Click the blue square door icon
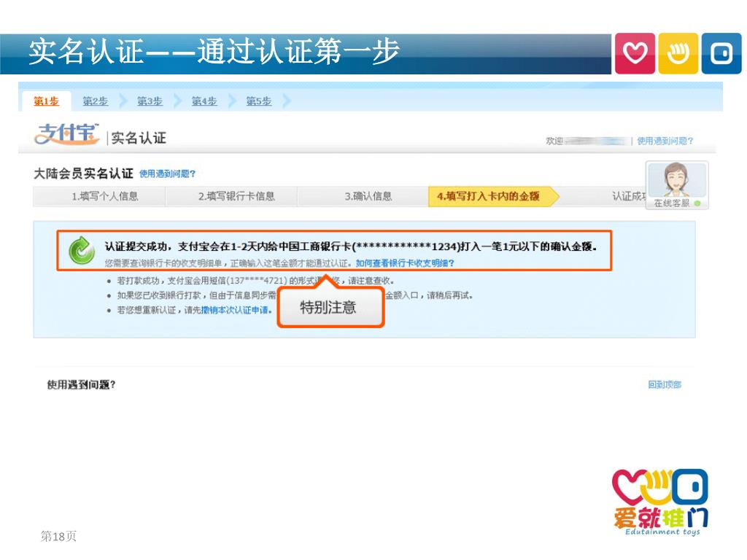Viewport: 747px width, 560px height. coord(721,53)
